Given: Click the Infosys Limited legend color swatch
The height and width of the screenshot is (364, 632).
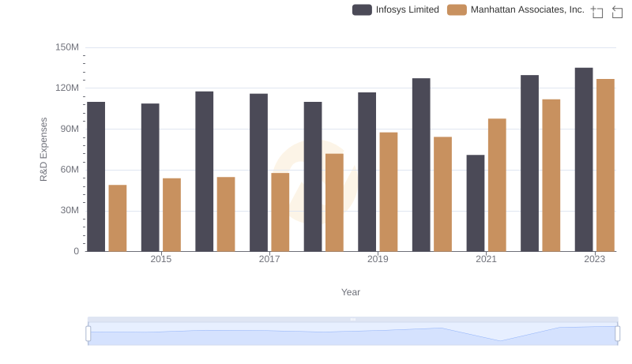Looking at the screenshot, I should click(x=362, y=9).
